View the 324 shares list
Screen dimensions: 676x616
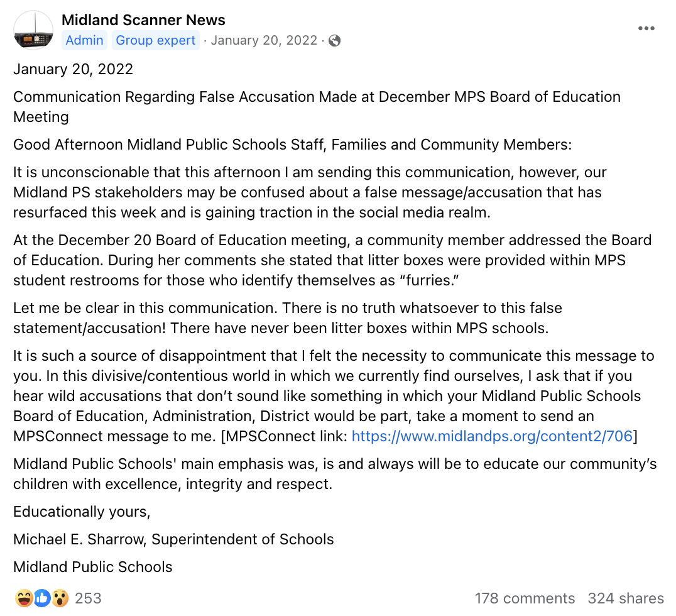(626, 598)
